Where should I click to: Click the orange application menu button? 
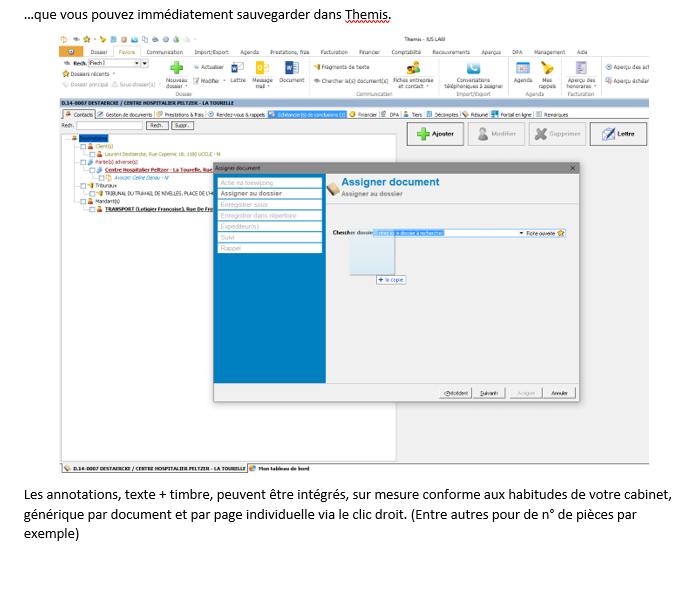(x=70, y=52)
